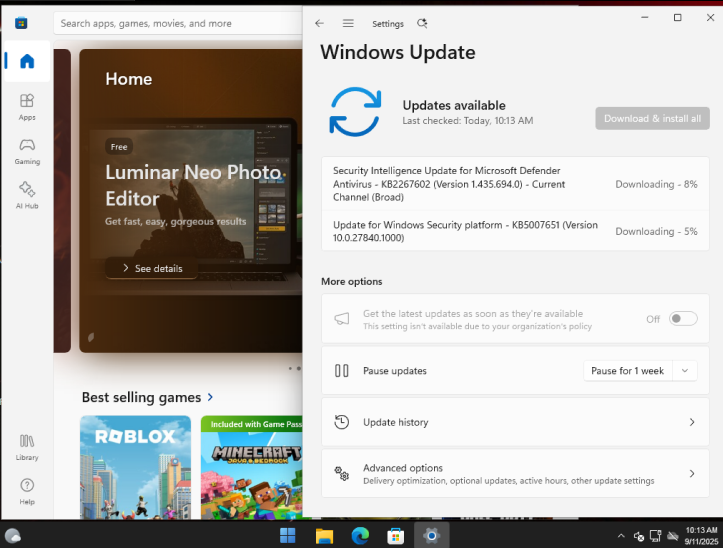Open File Explorer from taskbar
This screenshot has height=548, width=723.
pyautogui.click(x=324, y=536)
